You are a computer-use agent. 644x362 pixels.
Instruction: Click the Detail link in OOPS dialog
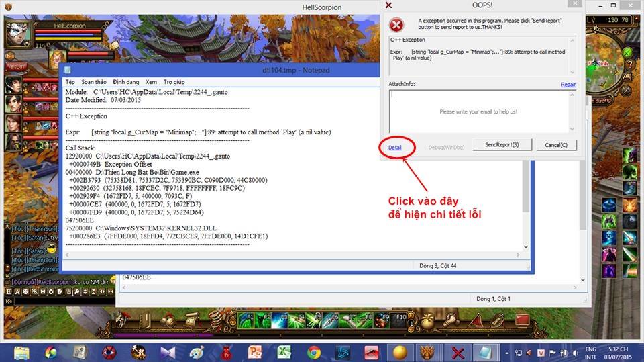pyautogui.click(x=394, y=148)
